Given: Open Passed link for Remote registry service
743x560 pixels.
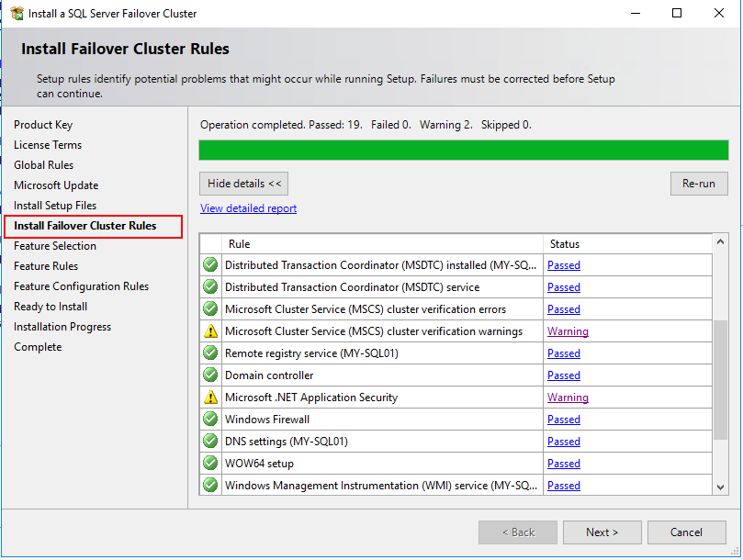Looking at the screenshot, I should pyautogui.click(x=564, y=353).
